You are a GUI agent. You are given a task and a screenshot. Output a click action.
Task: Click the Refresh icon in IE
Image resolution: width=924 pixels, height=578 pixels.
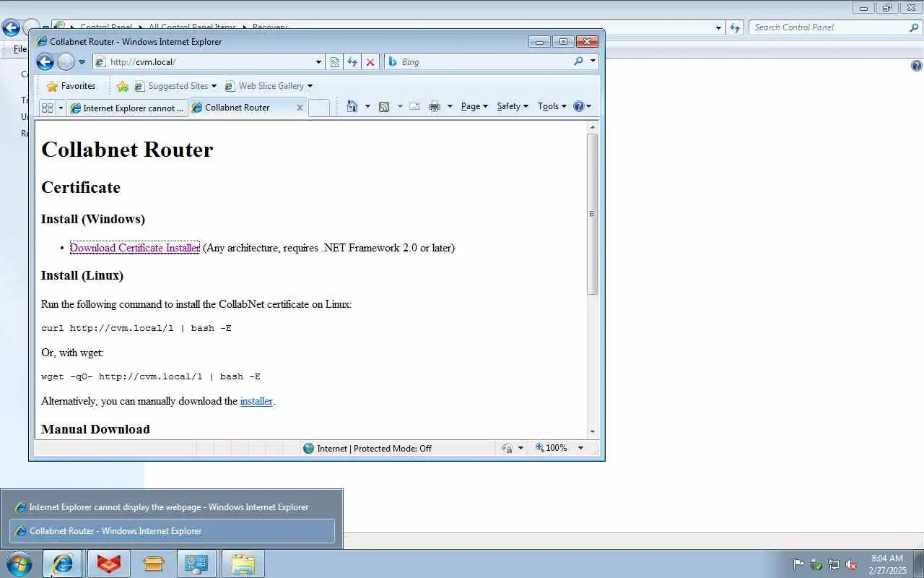coord(352,62)
